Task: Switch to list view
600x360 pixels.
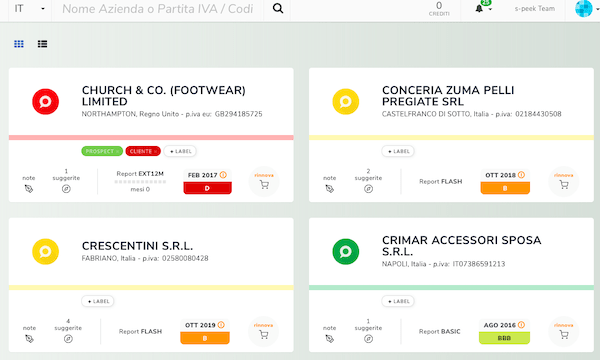Action: click(x=42, y=44)
